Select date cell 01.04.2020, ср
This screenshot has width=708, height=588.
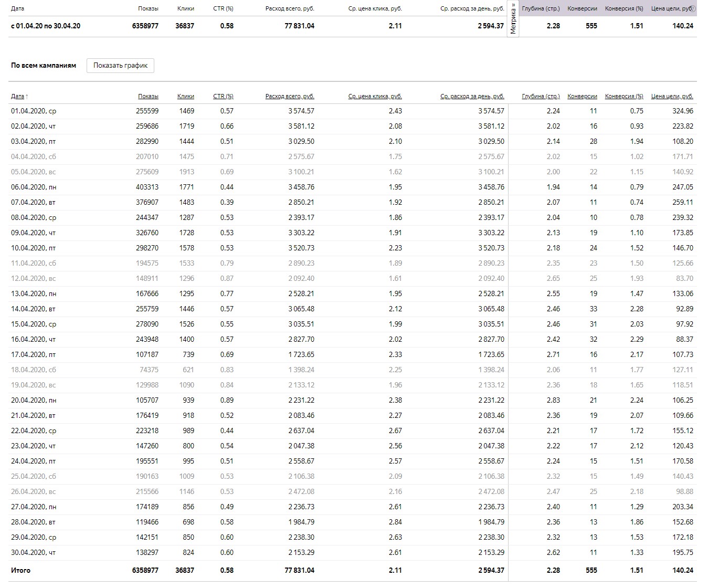pos(34,111)
